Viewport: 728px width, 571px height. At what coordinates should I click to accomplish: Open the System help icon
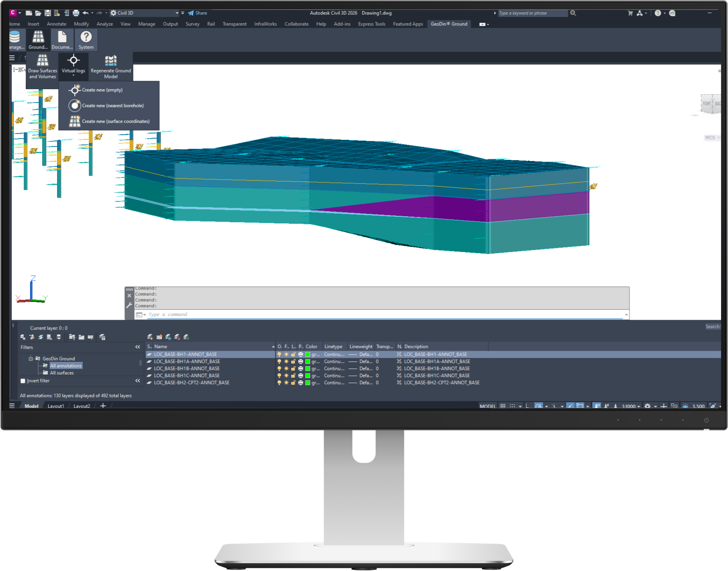(x=86, y=37)
